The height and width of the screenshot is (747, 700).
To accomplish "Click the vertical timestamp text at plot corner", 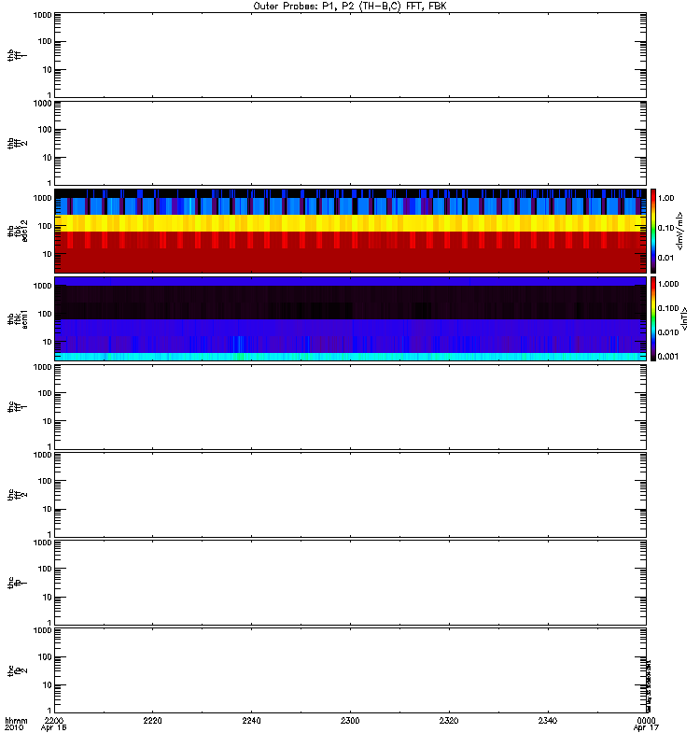I will click(649, 686).
